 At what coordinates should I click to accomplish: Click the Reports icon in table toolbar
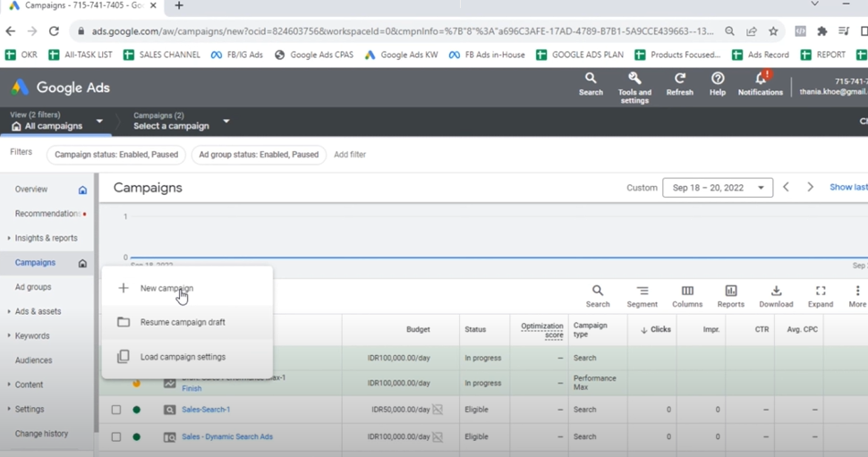730,292
